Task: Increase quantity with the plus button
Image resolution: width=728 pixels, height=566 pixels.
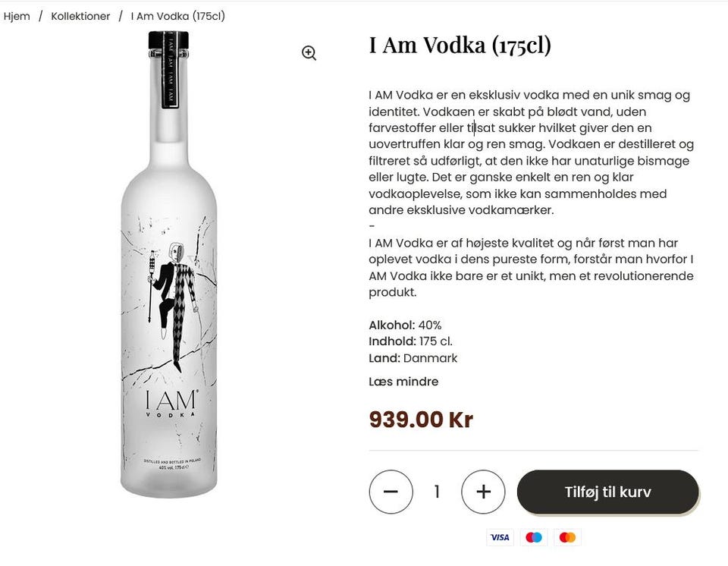Action: (x=483, y=492)
